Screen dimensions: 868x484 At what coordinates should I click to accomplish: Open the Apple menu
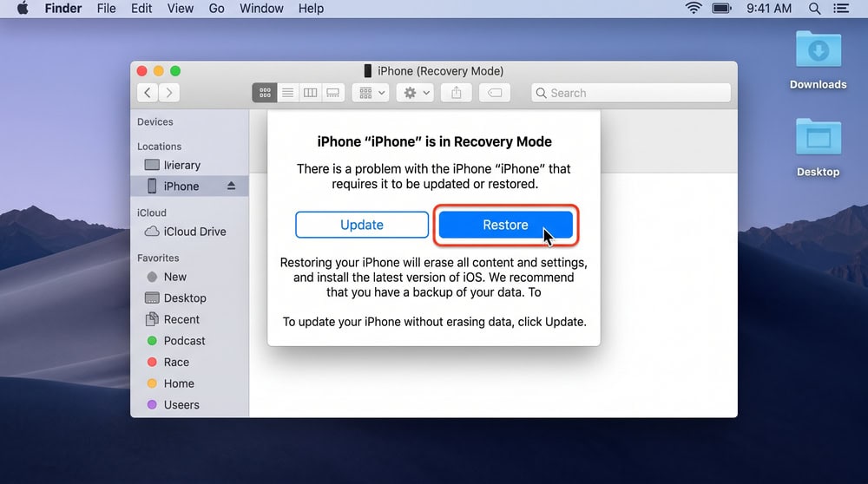(23, 9)
